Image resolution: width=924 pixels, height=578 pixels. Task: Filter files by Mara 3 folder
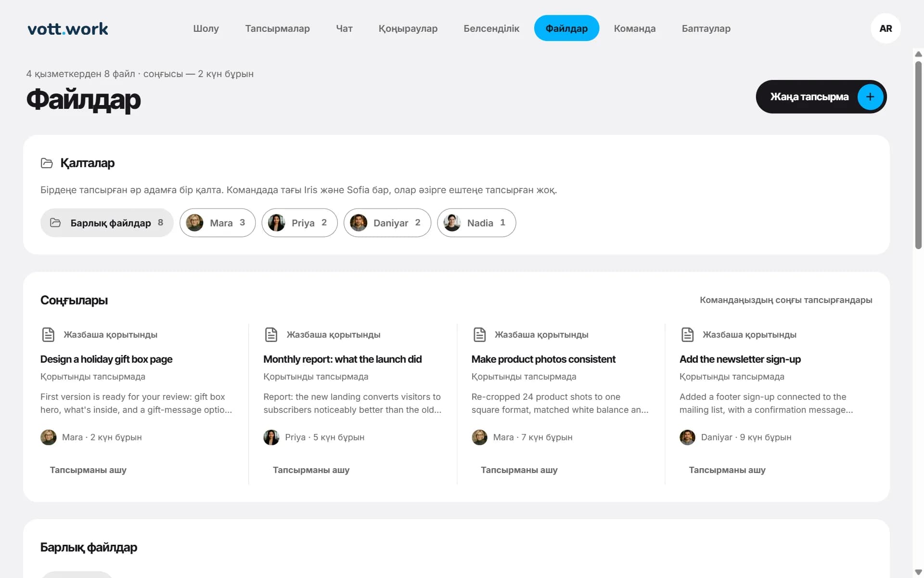(x=218, y=223)
